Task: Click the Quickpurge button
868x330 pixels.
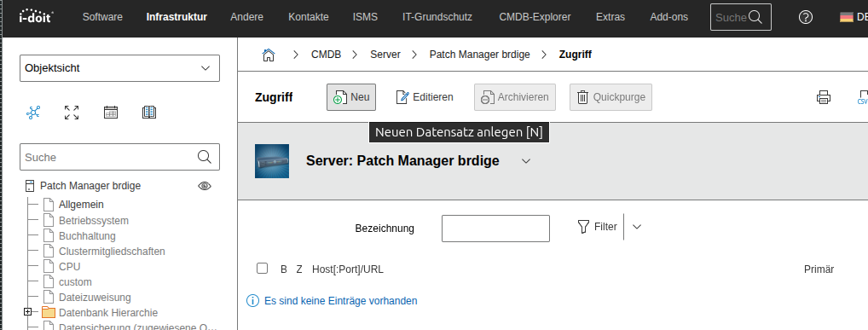Action: [x=610, y=97]
